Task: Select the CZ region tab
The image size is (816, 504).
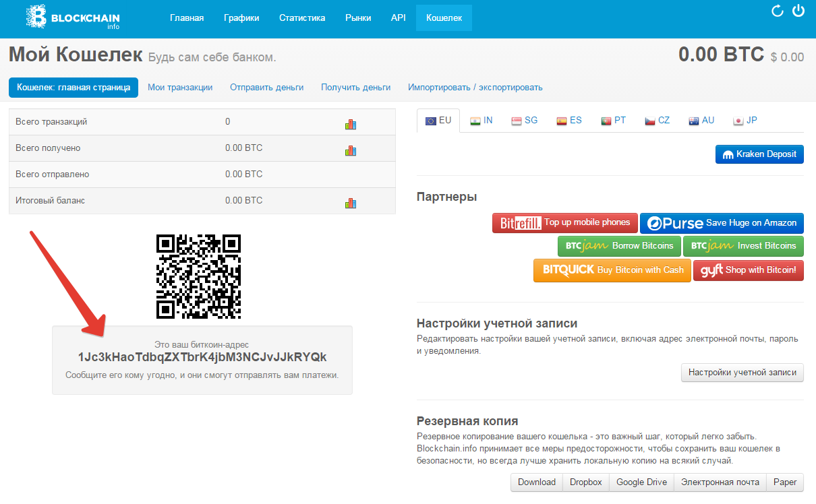Action: 658,121
